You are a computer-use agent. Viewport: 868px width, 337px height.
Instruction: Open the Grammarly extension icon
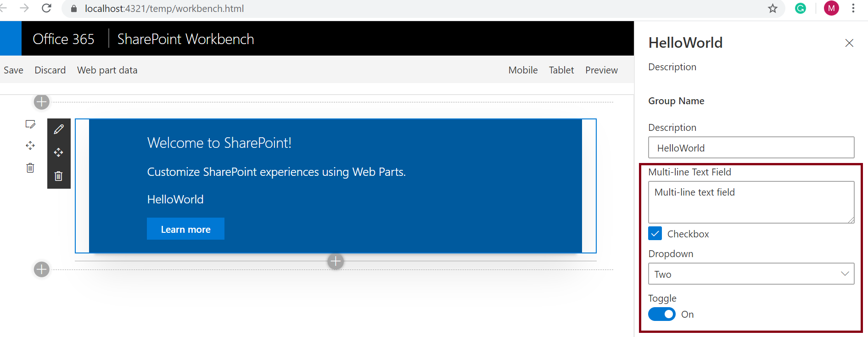point(801,8)
